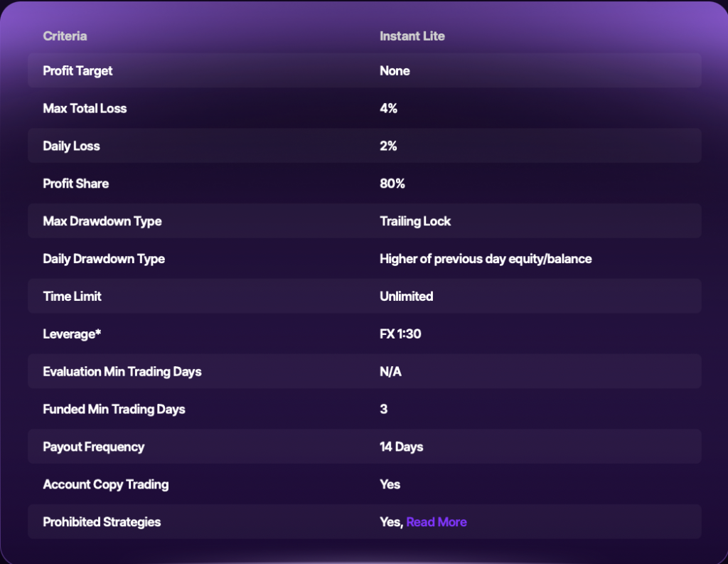The height and width of the screenshot is (564, 728).
Task: Click the Daily Loss row label
Action: 71,147
